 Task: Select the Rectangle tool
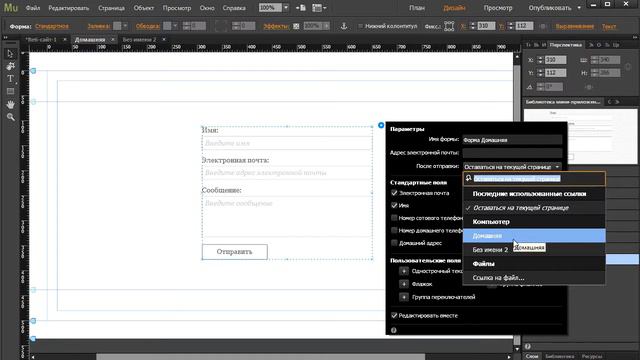click(x=10, y=91)
